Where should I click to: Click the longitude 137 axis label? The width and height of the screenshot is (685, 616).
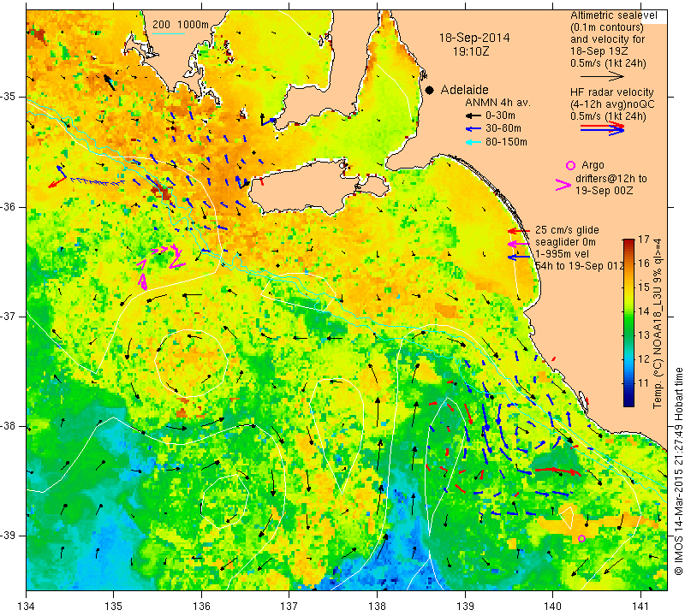coord(289,607)
